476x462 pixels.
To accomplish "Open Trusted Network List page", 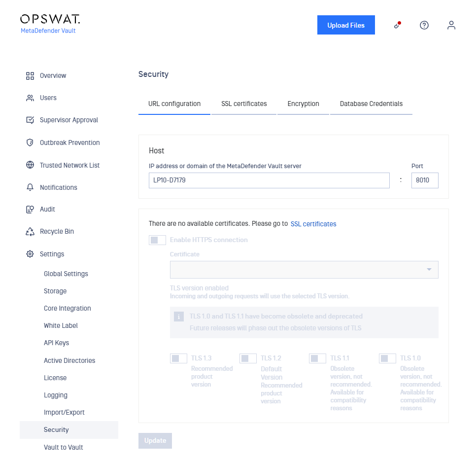I will (x=69, y=165).
